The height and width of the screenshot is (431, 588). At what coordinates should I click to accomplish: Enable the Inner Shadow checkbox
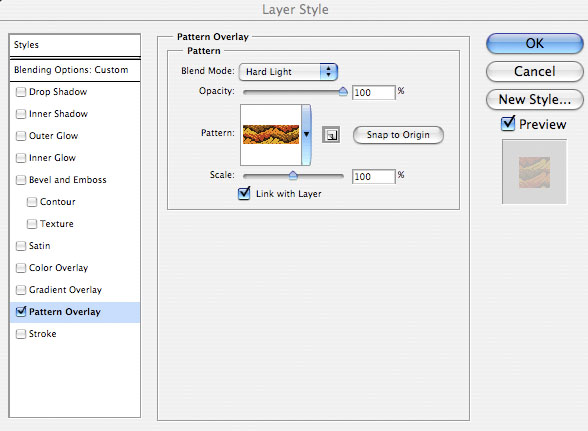pos(21,114)
